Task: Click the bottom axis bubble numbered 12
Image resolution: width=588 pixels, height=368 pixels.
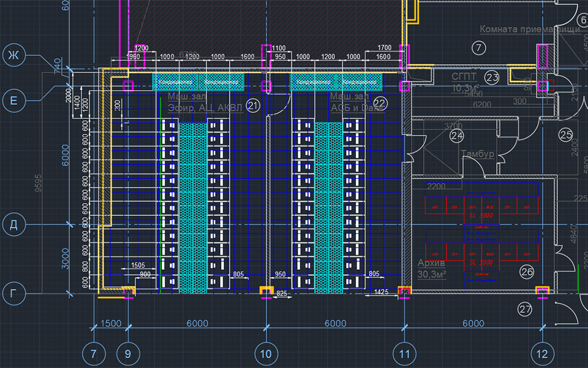Action: point(542,354)
